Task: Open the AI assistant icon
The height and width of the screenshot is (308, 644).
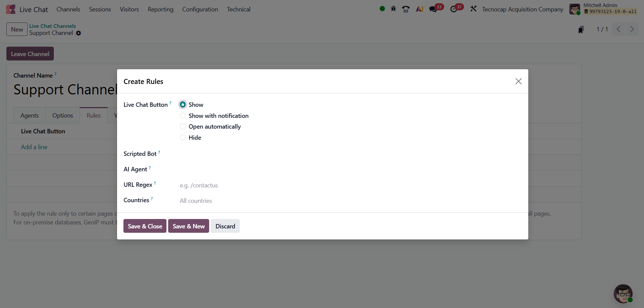Action: pyautogui.click(x=419, y=9)
